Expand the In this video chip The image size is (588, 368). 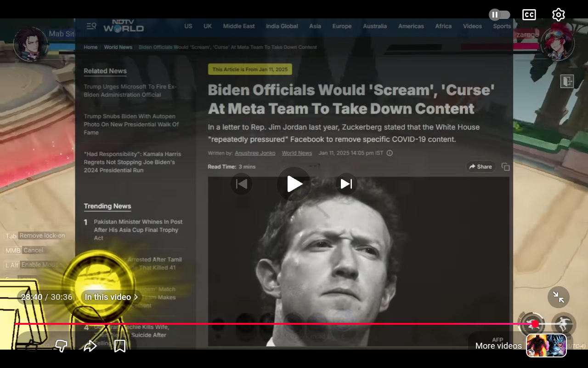(112, 297)
